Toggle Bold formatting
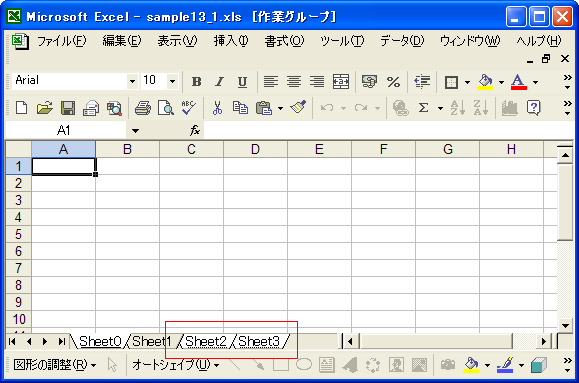Screen dimensions: 579x383 coord(196,82)
